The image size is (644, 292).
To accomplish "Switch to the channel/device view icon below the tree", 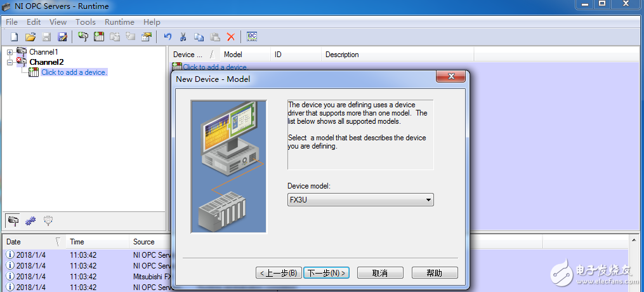I will click(13, 221).
